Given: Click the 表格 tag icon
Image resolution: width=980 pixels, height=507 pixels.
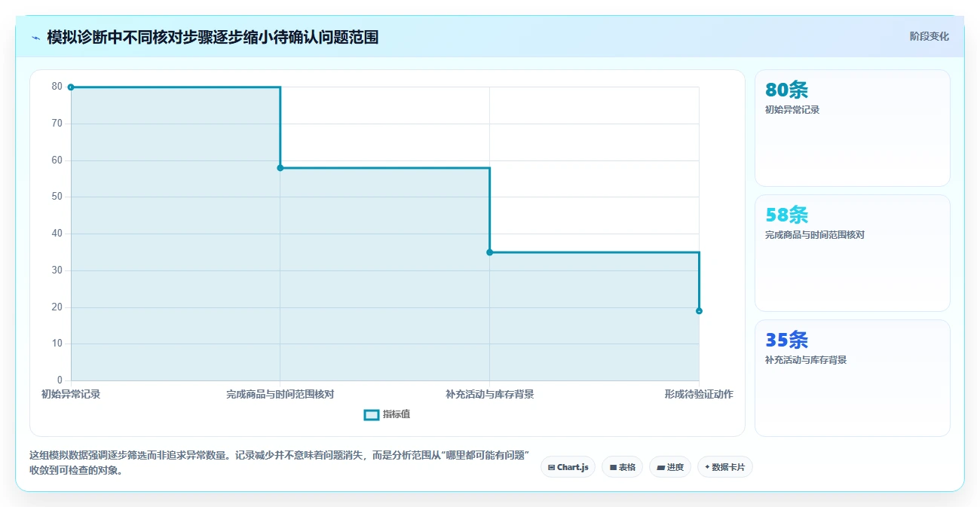Looking at the screenshot, I should click(x=613, y=467).
